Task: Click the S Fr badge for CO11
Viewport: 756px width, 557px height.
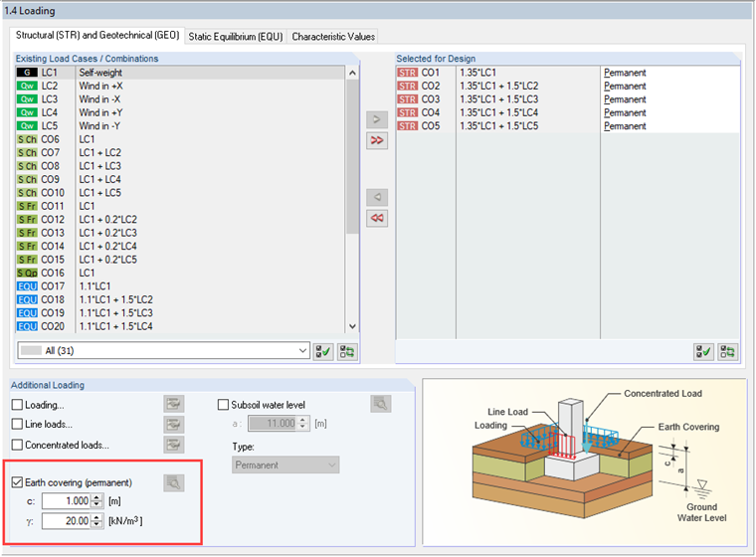Action: click(27, 206)
